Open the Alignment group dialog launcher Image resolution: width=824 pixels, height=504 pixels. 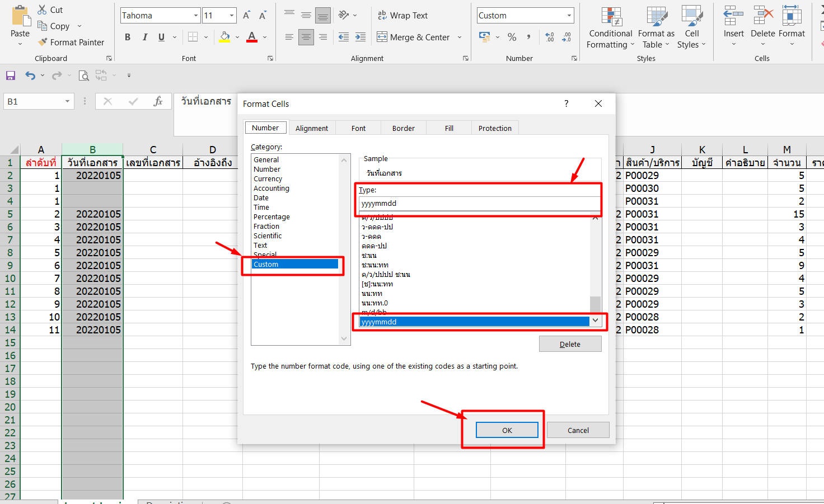466,58
